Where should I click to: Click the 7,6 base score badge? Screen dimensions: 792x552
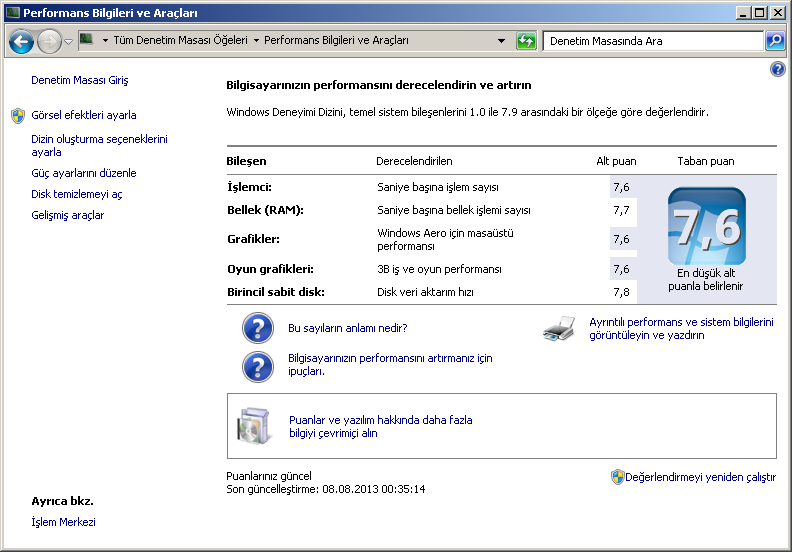tap(706, 226)
